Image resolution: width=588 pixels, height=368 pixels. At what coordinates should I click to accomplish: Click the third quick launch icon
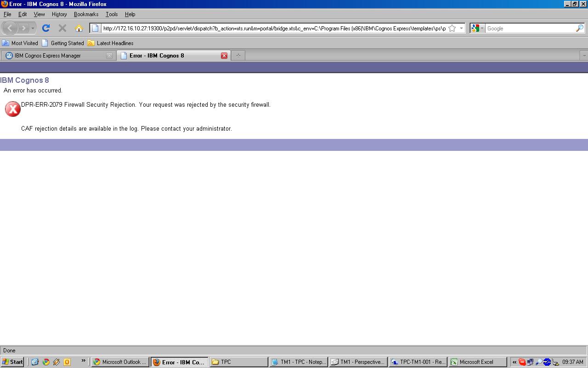(x=57, y=362)
